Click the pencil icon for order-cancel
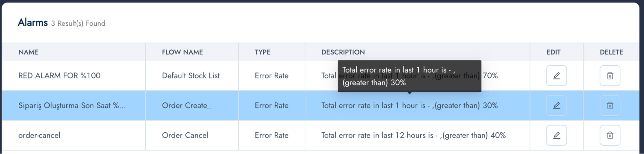 point(556,135)
